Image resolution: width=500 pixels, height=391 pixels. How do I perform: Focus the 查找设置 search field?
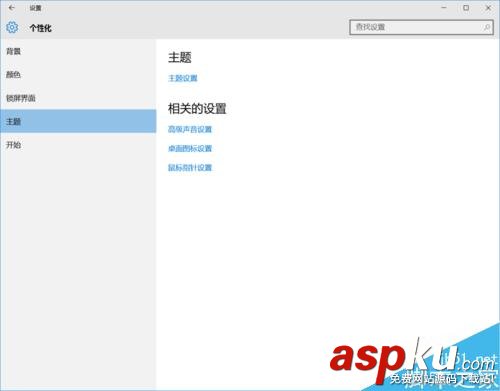(x=421, y=27)
